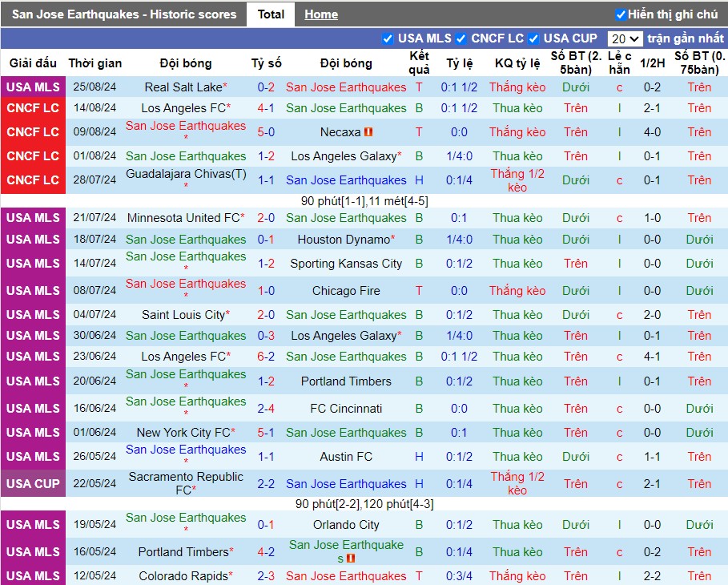This screenshot has width=728, height=585.
Task: Click the 4-0 half-time score in Necaxa row
Action: (x=653, y=132)
